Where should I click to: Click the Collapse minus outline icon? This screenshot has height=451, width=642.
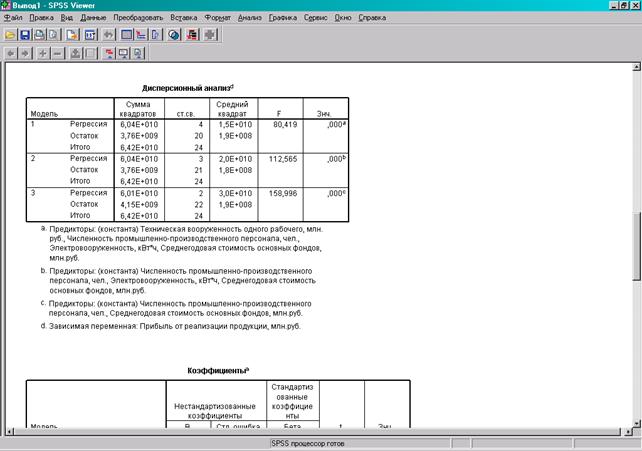[x=58, y=53]
